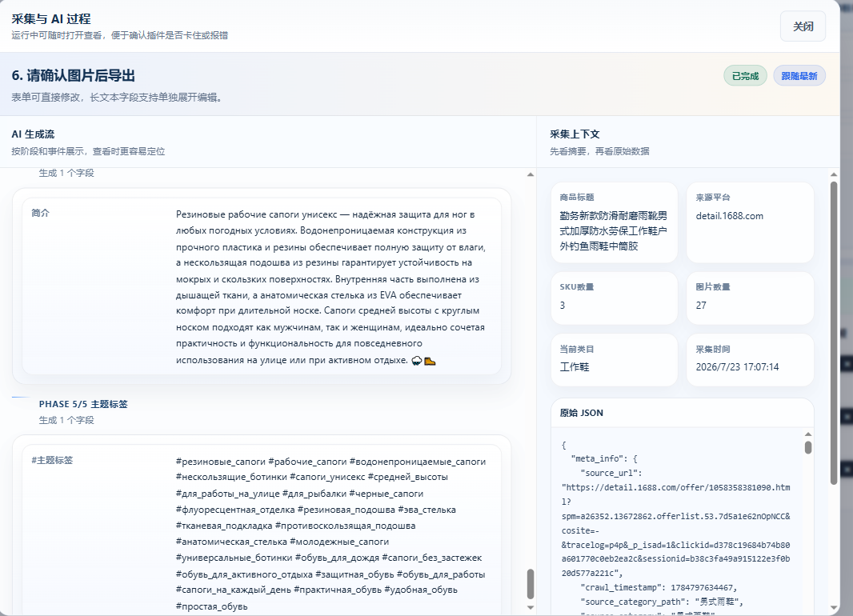Click up arrow of 原始 JSON scrollbar
The width and height of the screenshot is (853, 616).
pos(808,434)
